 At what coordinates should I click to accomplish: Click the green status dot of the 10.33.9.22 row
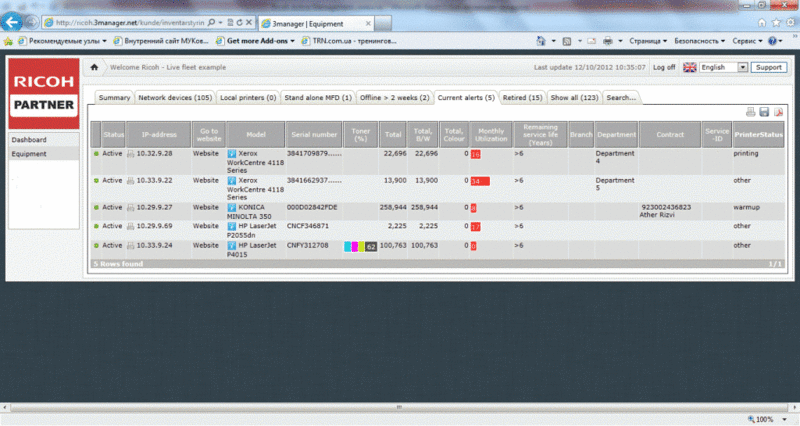[96, 181]
